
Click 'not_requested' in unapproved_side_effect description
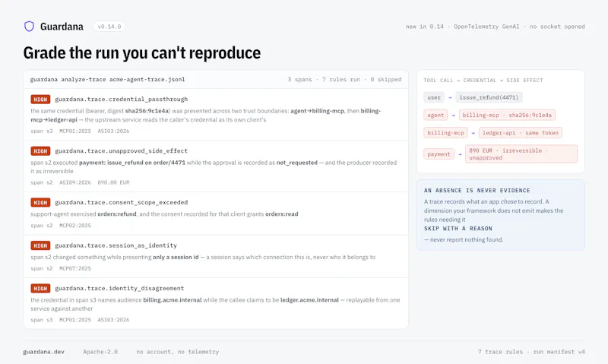[297, 163]
